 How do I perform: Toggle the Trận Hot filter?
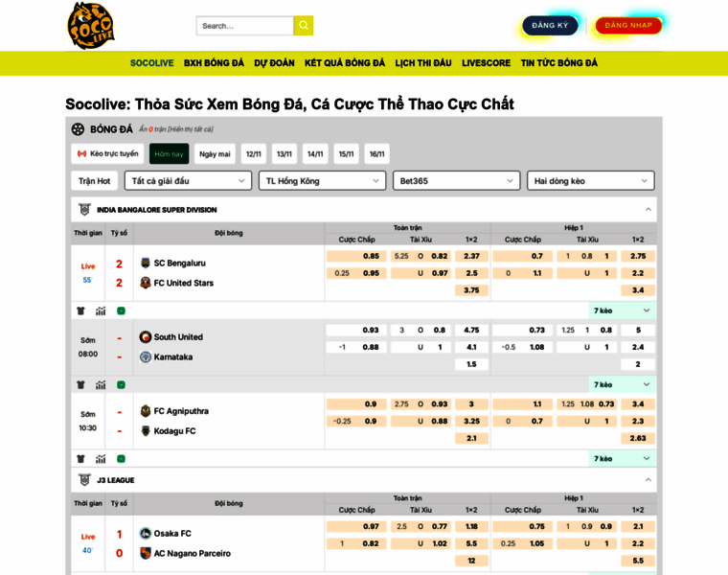[94, 181]
